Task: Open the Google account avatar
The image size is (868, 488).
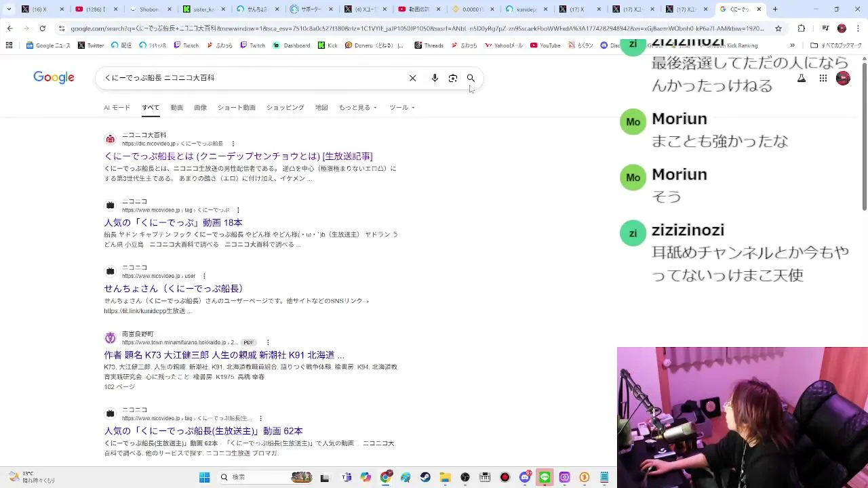Action: pos(843,78)
